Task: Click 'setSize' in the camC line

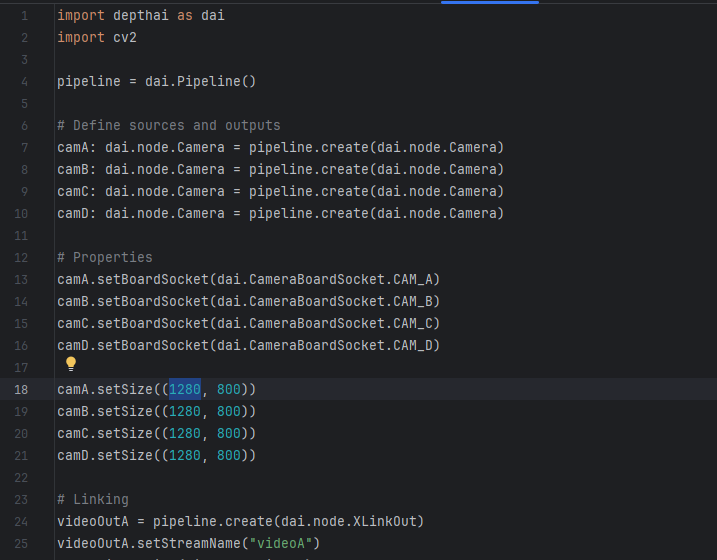Action: (124, 433)
